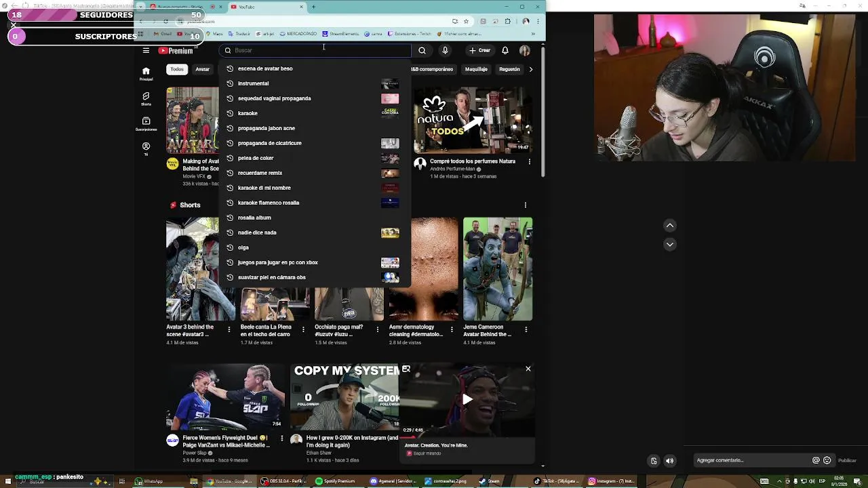
Task: Open YouTube notifications bell
Action: click(505, 50)
